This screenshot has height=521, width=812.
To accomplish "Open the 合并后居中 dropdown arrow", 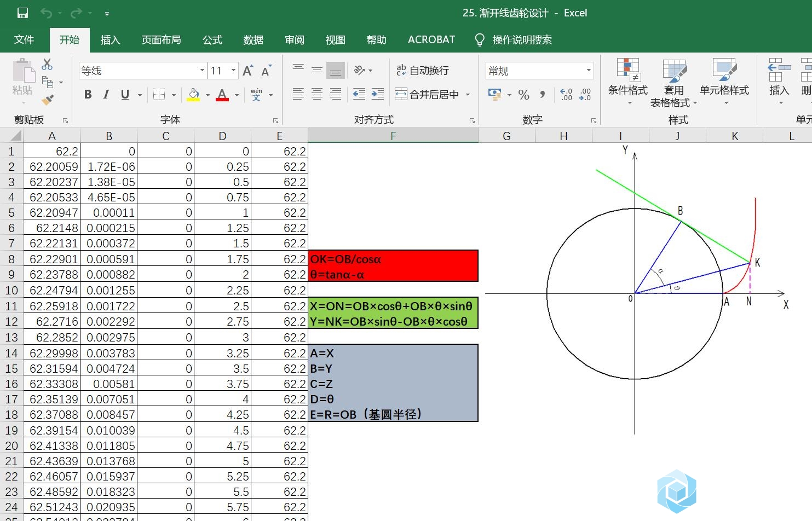I will tap(468, 95).
